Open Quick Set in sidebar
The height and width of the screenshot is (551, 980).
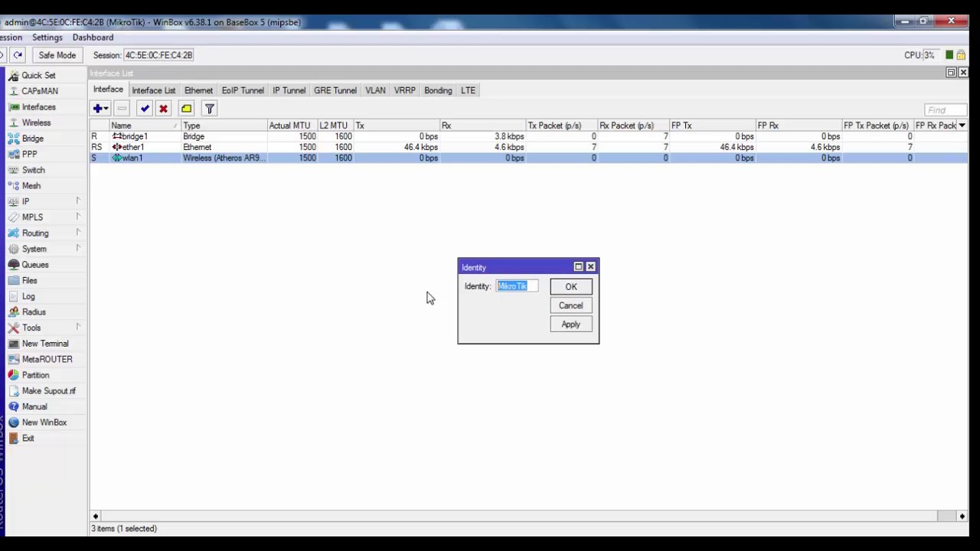[x=38, y=75]
